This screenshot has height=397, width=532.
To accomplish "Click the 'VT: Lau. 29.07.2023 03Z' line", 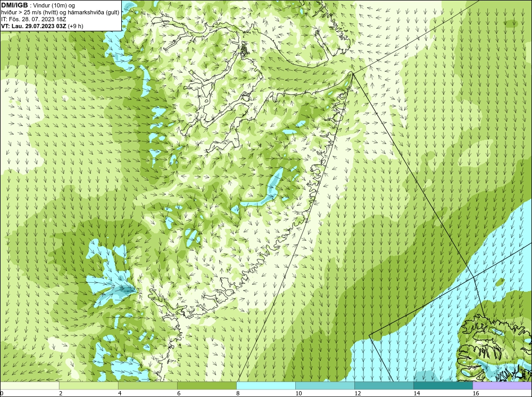I will pos(34,26).
